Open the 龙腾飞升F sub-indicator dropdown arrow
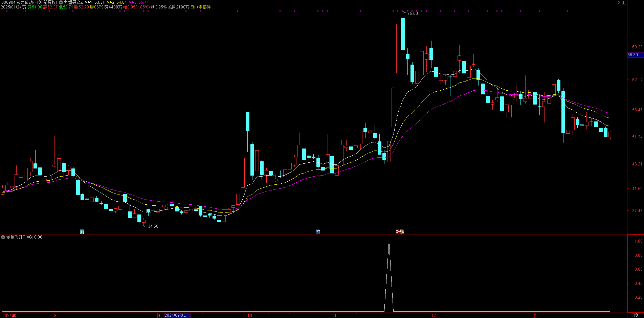644x318 pixels. pyautogui.click(x=3, y=237)
